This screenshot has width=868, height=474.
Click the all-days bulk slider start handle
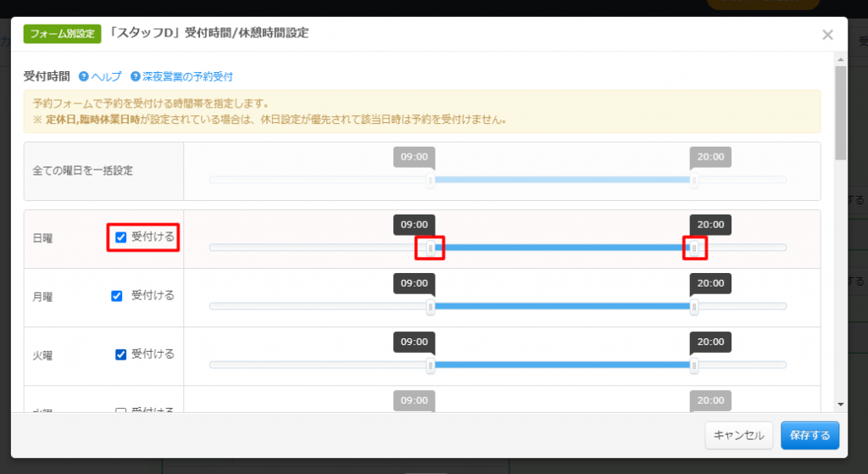tap(431, 181)
